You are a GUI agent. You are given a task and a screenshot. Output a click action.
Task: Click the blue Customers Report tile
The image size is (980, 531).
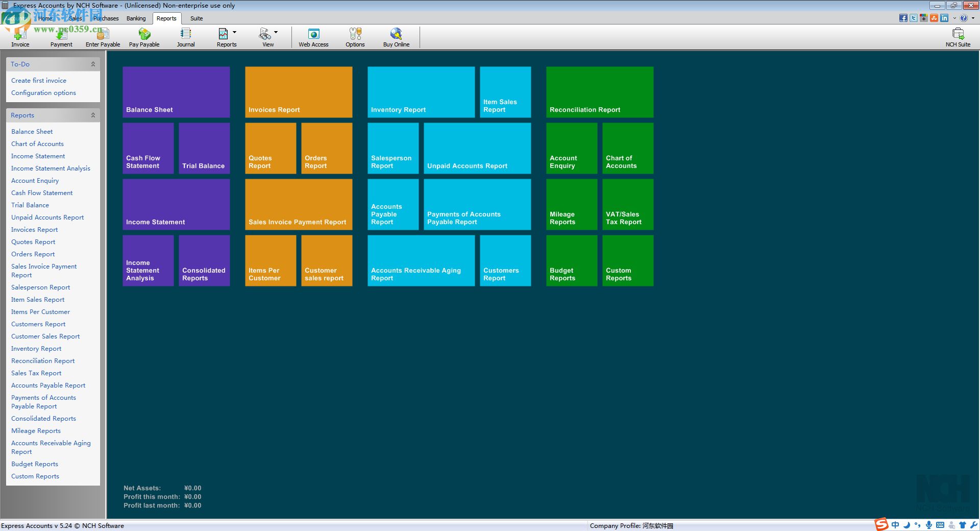click(x=505, y=260)
